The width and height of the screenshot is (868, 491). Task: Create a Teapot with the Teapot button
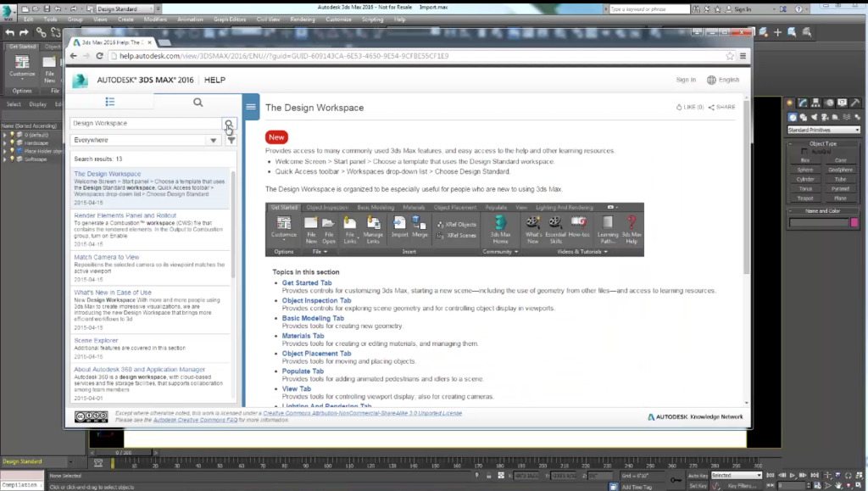coord(805,198)
